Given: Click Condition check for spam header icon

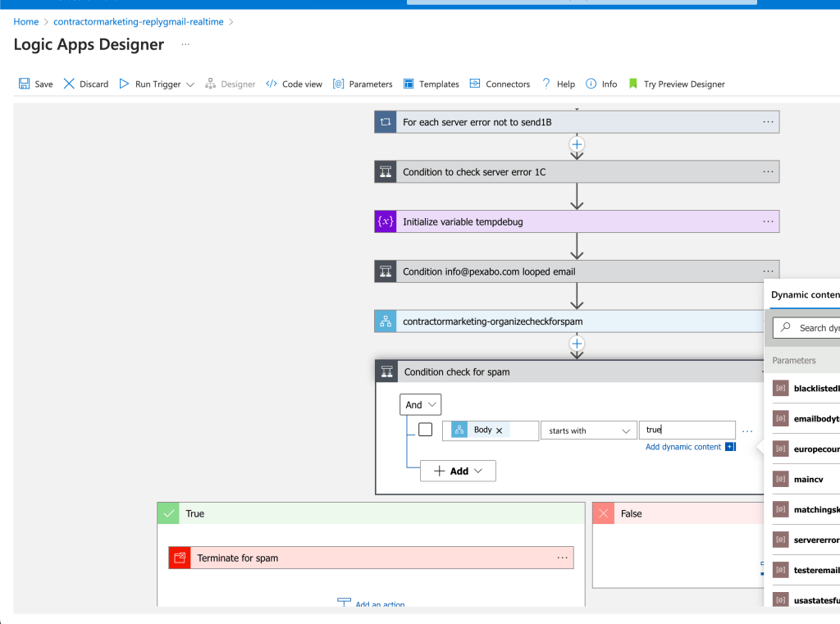Looking at the screenshot, I should [387, 371].
